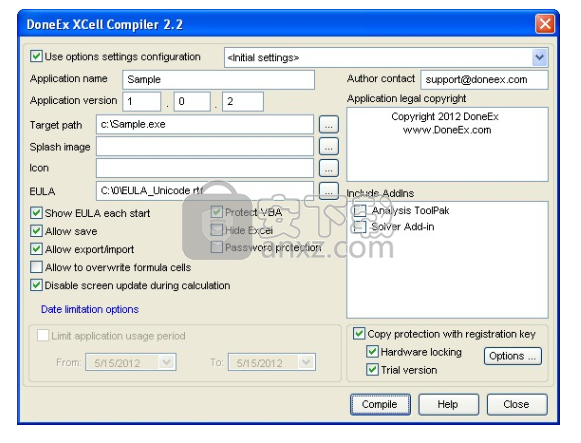This screenshot has height=443, width=581.
Task: Click the Target path field
Action: click(x=205, y=124)
